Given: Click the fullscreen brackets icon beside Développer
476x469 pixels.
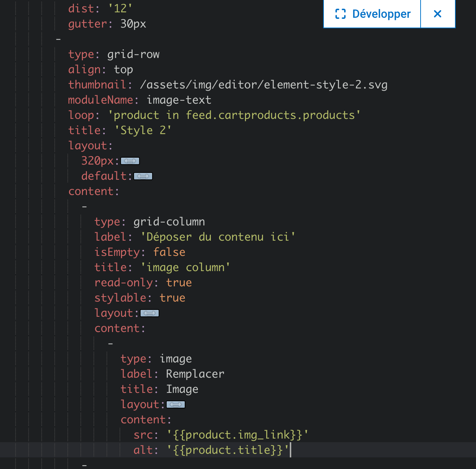Looking at the screenshot, I should pos(341,14).
